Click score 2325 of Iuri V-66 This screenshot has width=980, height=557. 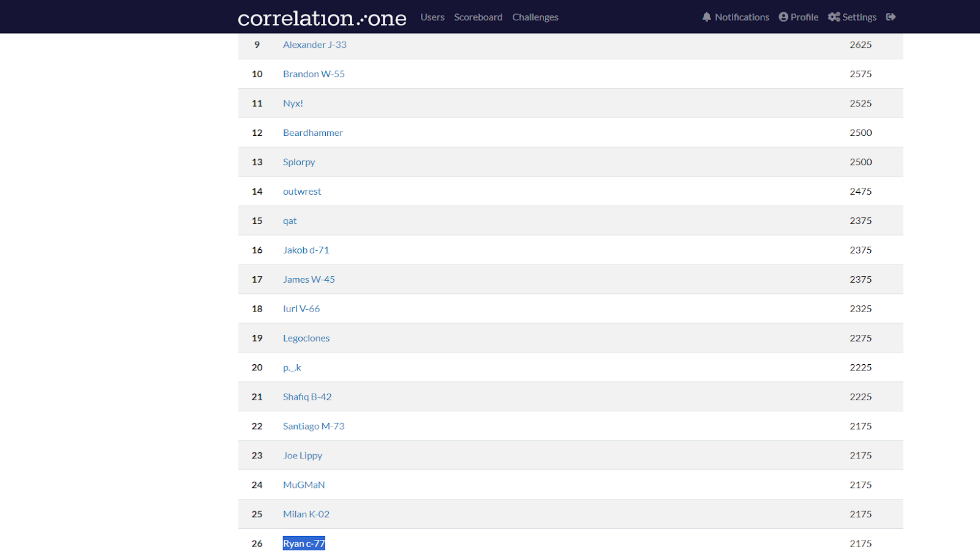(861, 309)
